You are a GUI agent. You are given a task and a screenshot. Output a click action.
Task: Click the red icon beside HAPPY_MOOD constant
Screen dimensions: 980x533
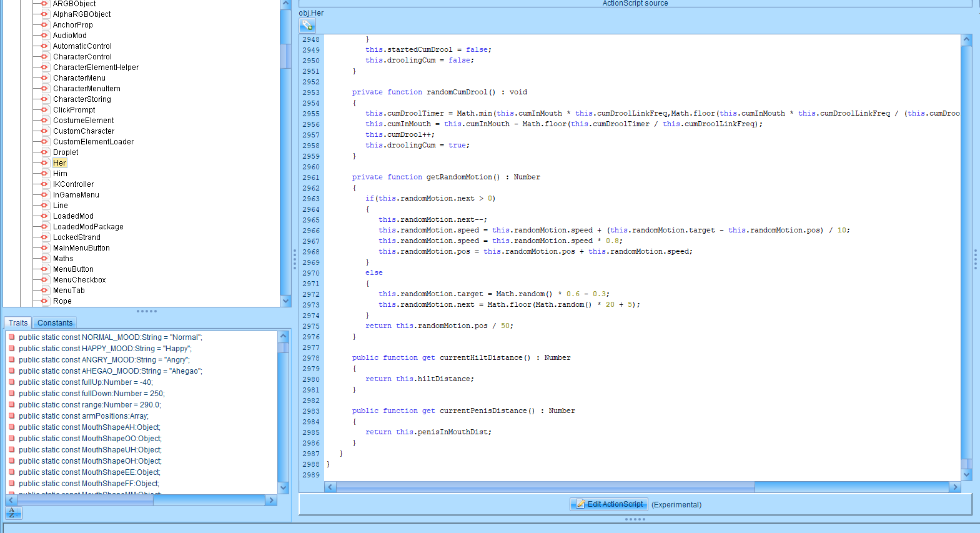coord(12,349)
